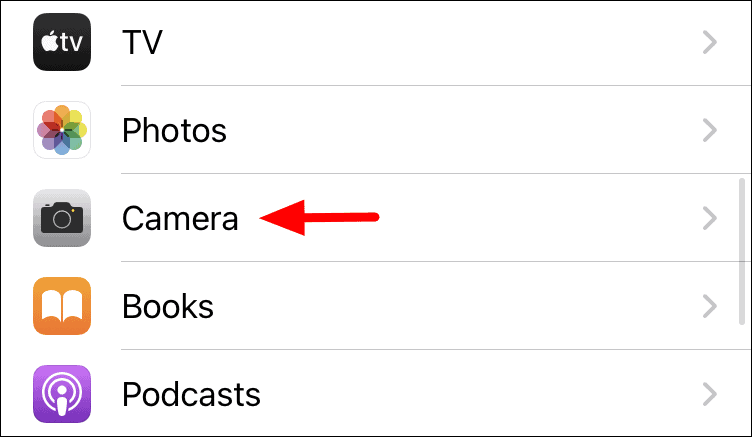Tap the orange Books app icon
The image size is (752, 437).
(x=62, y=306)
